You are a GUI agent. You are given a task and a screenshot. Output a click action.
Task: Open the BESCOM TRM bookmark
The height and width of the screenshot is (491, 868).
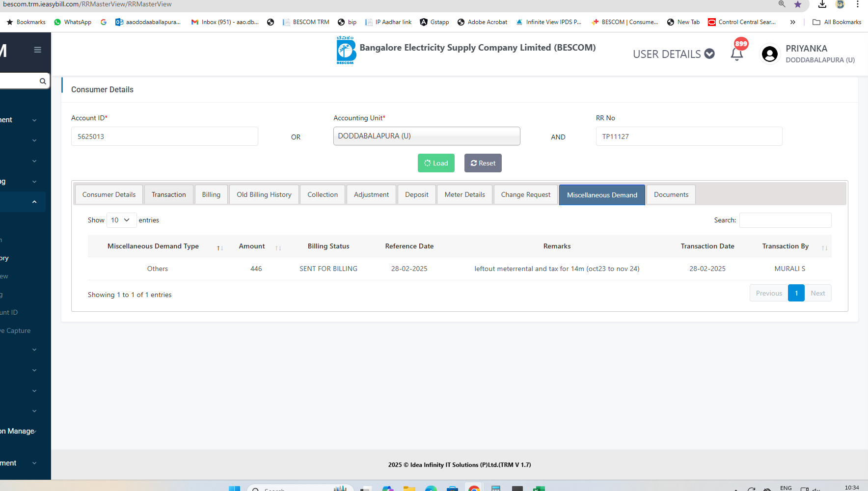[306, 22]
